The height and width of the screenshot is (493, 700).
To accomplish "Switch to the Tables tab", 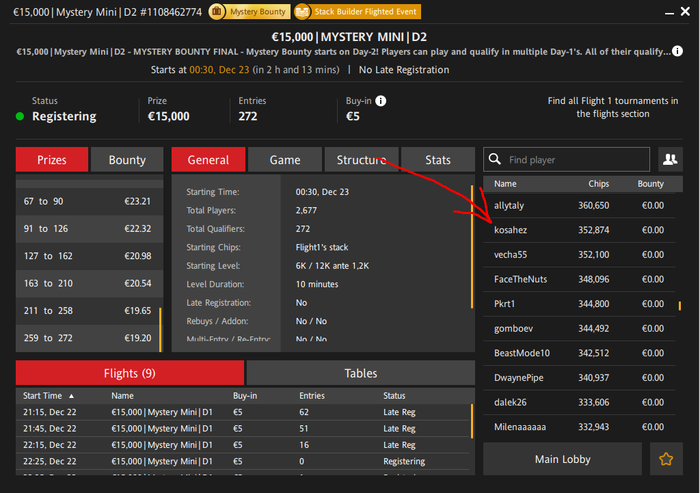I will tap(361, 373).
